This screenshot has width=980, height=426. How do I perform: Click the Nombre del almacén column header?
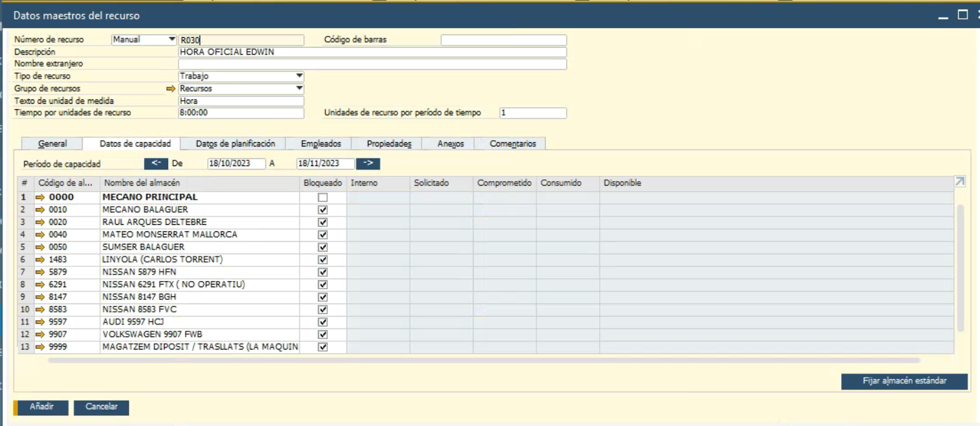click(200, 184)
